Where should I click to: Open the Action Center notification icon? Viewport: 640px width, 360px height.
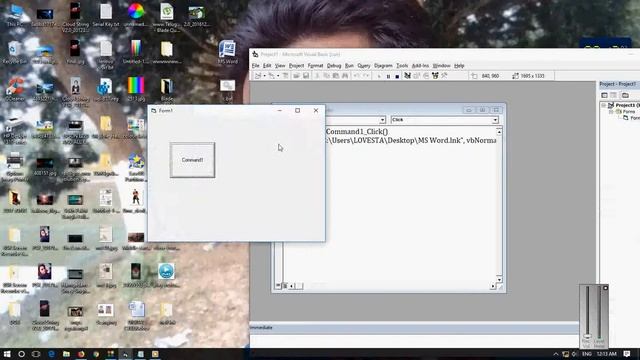click(627, 354)
